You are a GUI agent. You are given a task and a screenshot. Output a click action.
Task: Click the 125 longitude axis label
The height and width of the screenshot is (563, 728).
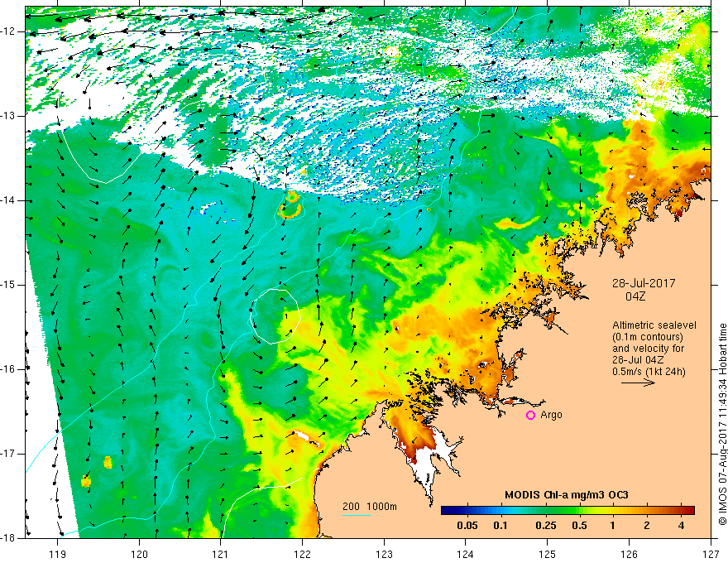[548, 555]
